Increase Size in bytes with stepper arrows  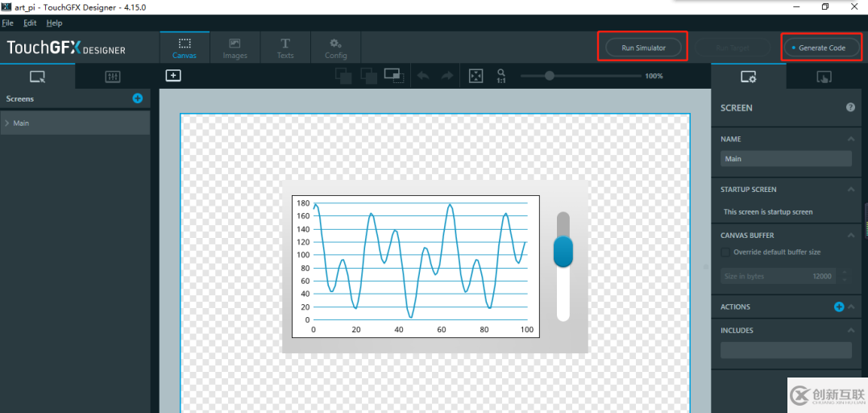pos(844,272)
